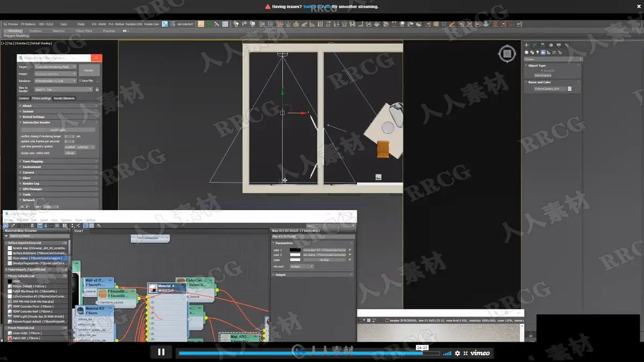
Task: Expand the Kernel Settings rollout
Action: tap(59, 117)
